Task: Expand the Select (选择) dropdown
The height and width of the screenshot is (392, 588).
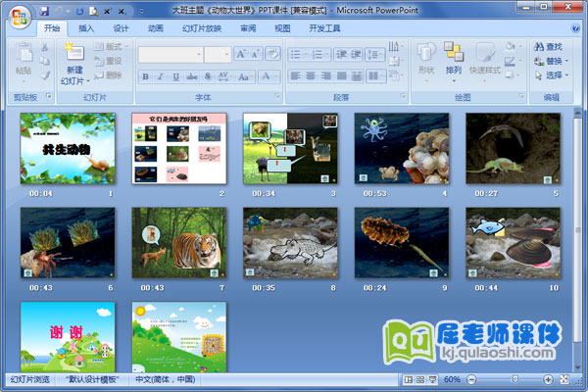Action: (565, 74)
